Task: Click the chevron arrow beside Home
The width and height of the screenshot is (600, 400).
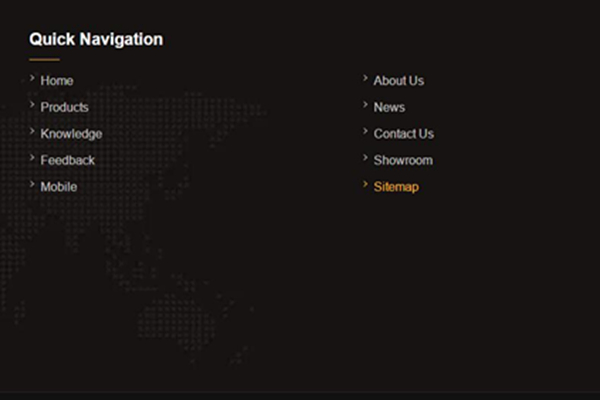Action: [x=32, y=78]
